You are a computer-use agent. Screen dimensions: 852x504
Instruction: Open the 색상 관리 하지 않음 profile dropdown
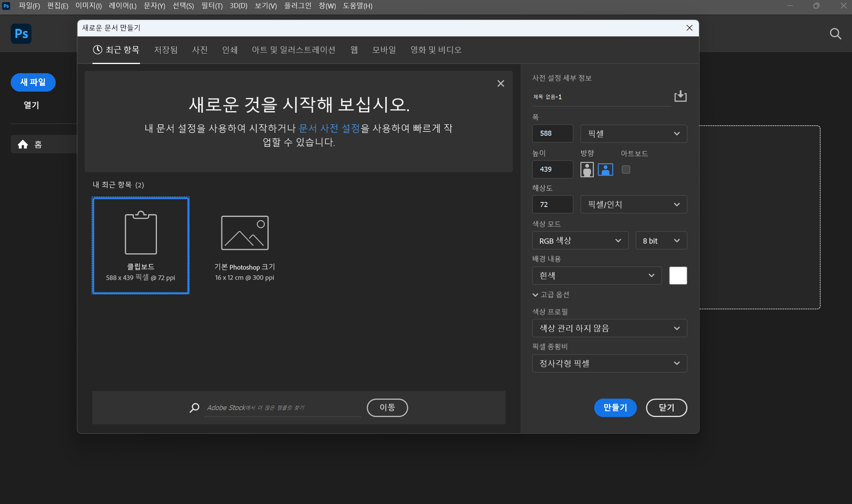click(x=609, y=328)
